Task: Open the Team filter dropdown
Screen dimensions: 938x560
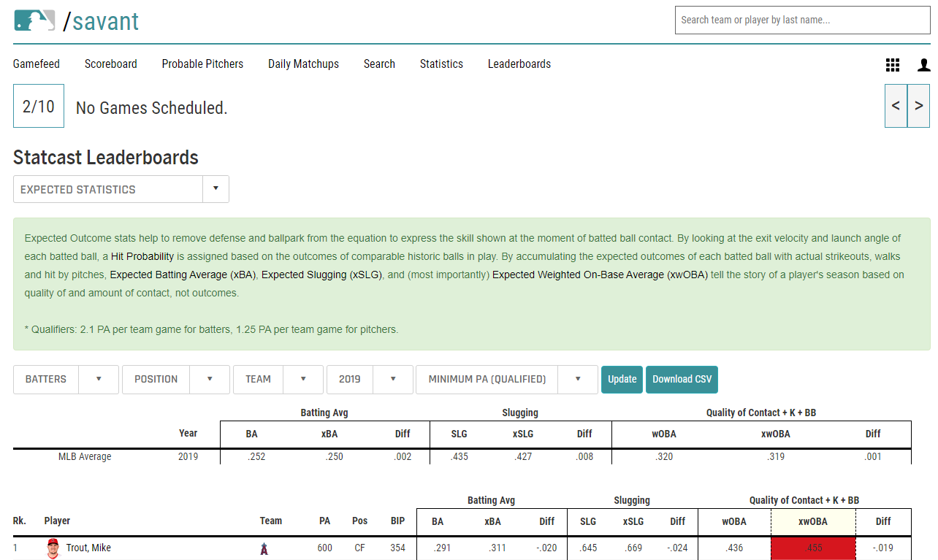Action: point(278,380)
